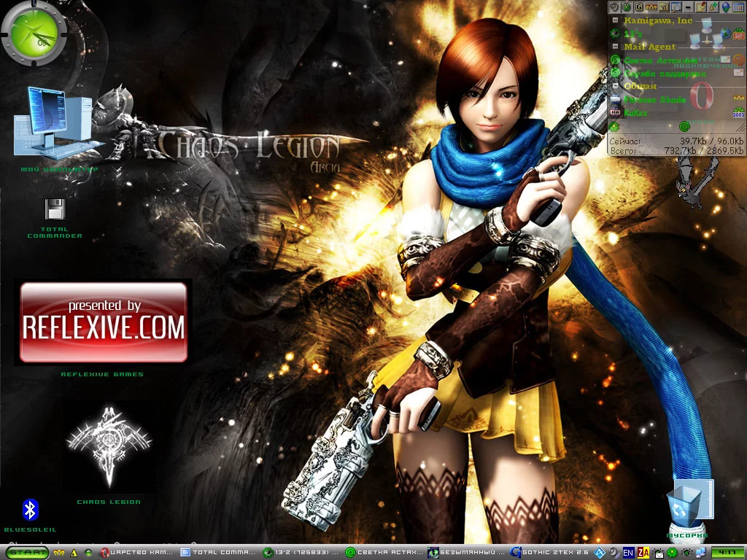Click the bell with plus icon in toolbar
The height and width of the screenshot is (560, 747).
click(x=713, y=7)
